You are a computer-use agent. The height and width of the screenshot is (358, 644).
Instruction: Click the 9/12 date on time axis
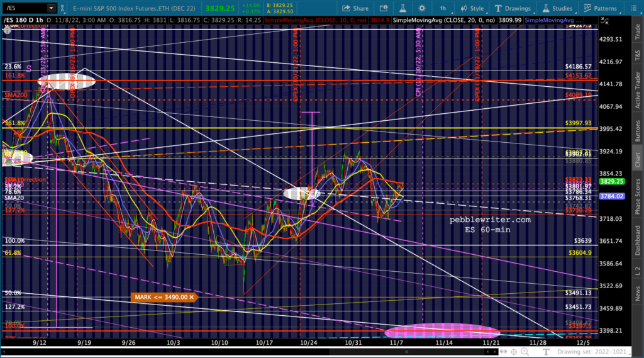[40, 342]
